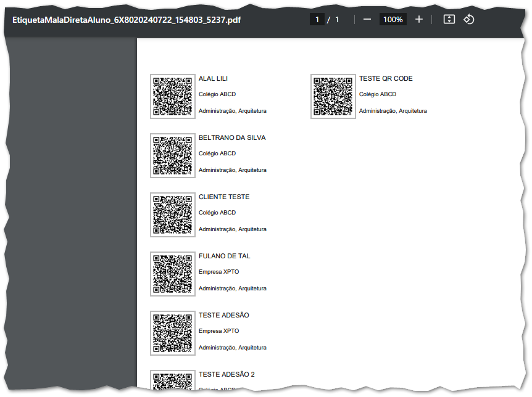Click Colégio ABCD under BELTRANO DA SILVA
Screen dimensions: 532x397
coord(217,153)
